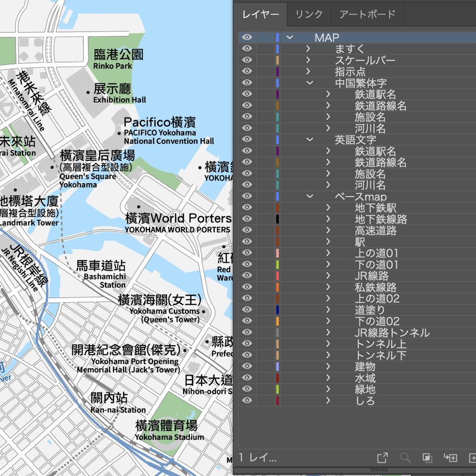This screenshot has height=476, width=476.
Task: Expand the 下の道02 layer
Action: [328, 321]
